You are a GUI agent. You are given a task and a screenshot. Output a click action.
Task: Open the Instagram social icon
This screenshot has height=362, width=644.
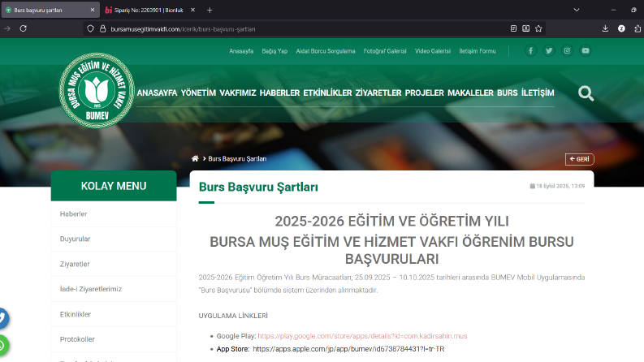tap(567, 51)
